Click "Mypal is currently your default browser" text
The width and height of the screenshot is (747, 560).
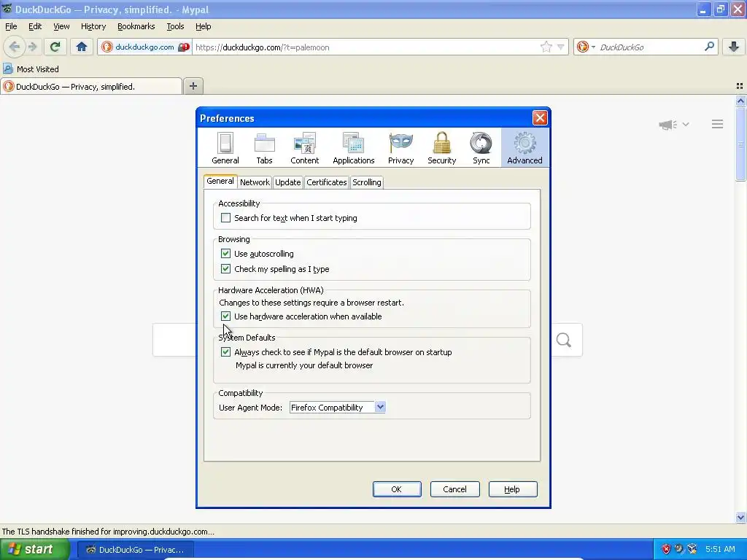point(304,365)
